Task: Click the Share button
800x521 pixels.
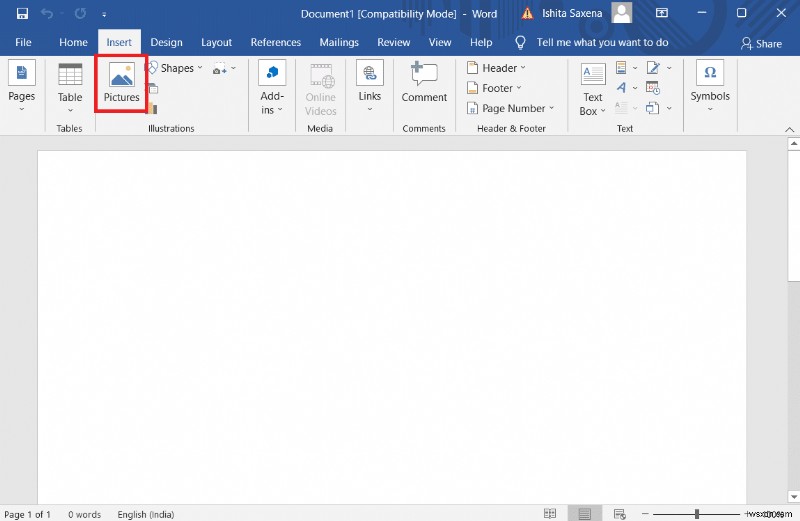Action: pyautogui.click(x=761, y=44)
